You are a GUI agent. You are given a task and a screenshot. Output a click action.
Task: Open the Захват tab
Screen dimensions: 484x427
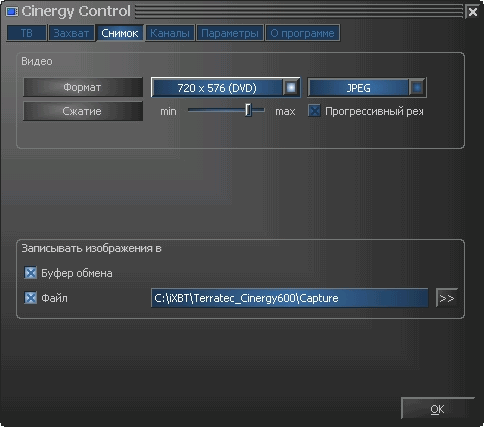(x=71, y=33)
